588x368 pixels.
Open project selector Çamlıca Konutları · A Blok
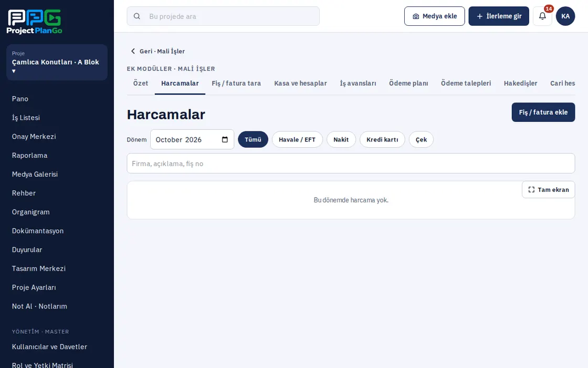tap(57, 63)
